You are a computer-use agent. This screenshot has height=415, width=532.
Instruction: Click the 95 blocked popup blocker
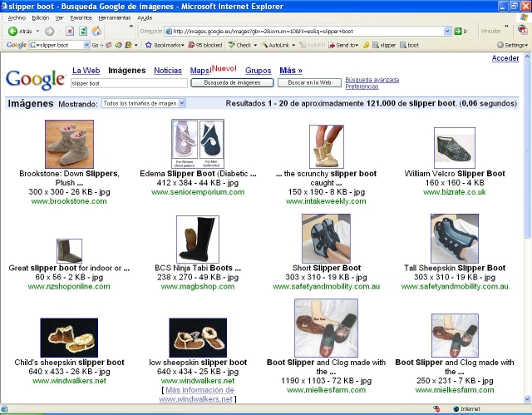(x=205, y=45)
